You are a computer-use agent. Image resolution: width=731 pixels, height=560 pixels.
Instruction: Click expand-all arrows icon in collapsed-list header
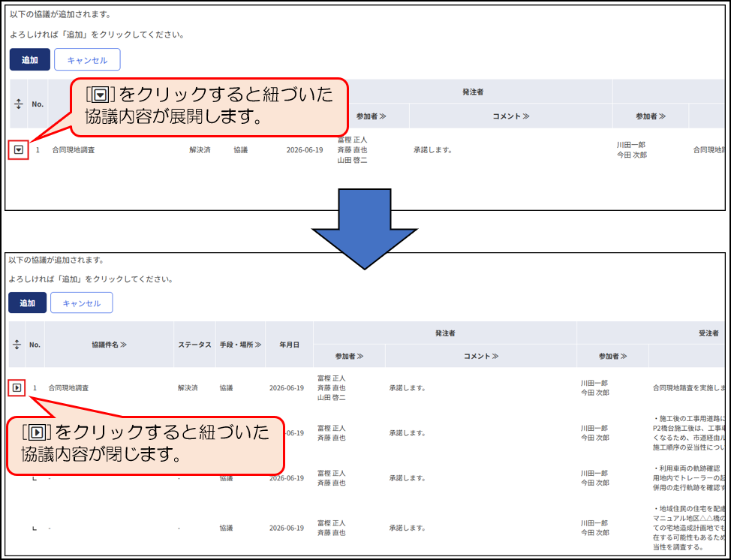[19, 104]
